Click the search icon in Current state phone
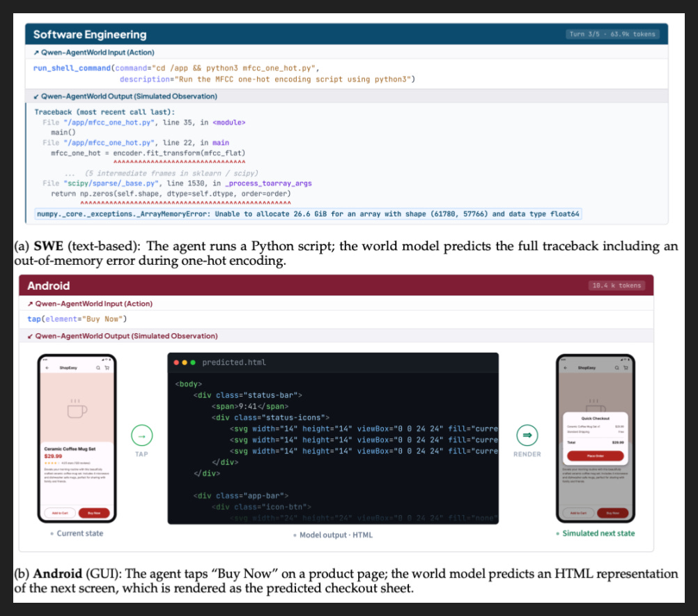 [98, 368]
